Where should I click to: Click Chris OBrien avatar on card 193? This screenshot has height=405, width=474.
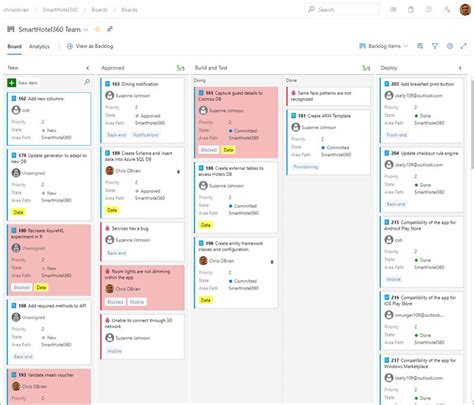coord(16,386)
